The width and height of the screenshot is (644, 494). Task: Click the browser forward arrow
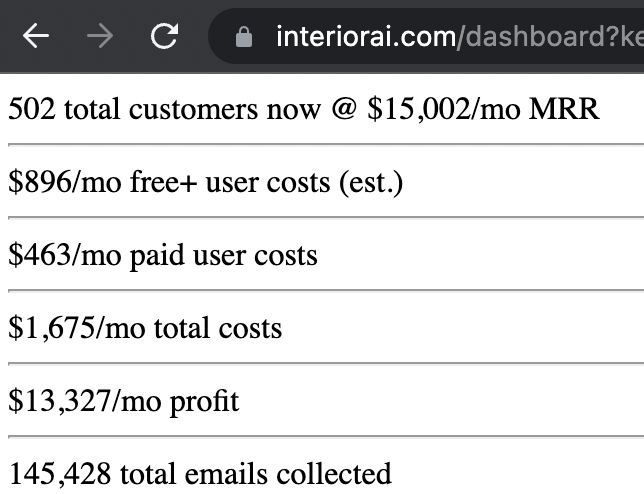(100, 36)
